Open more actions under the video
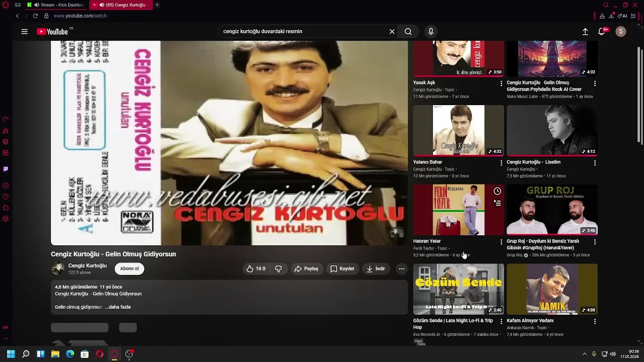This screenshot has height=362, width=644. (401, 269)
